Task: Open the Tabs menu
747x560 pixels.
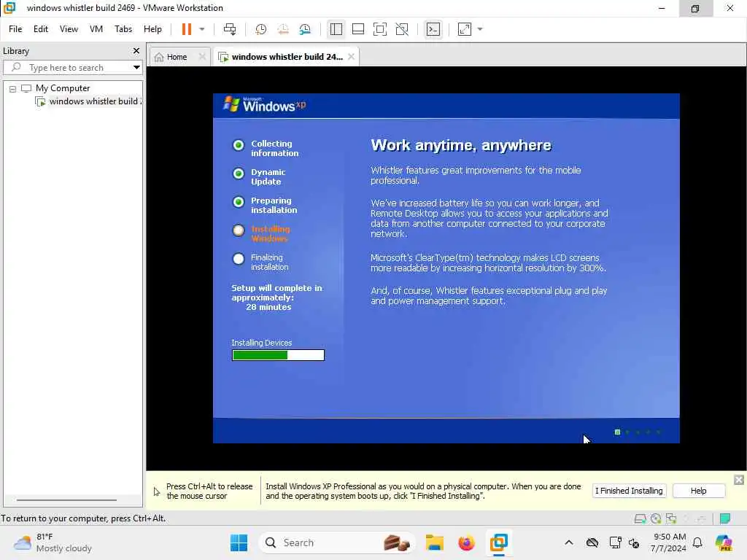Action: [x=123, y=29]
